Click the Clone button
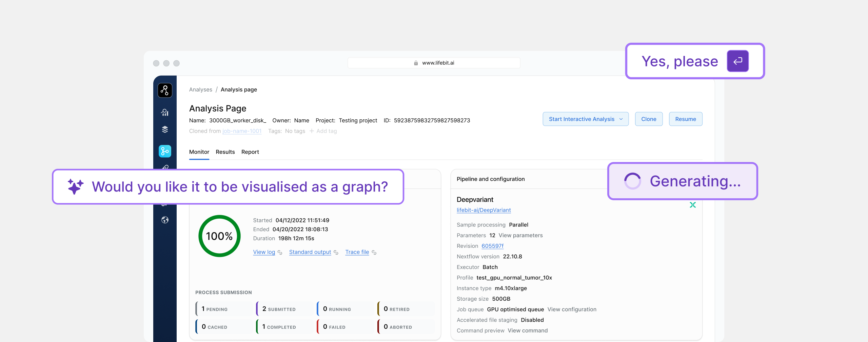Screen dimensions: 868x342 click(x=648, y=119)
